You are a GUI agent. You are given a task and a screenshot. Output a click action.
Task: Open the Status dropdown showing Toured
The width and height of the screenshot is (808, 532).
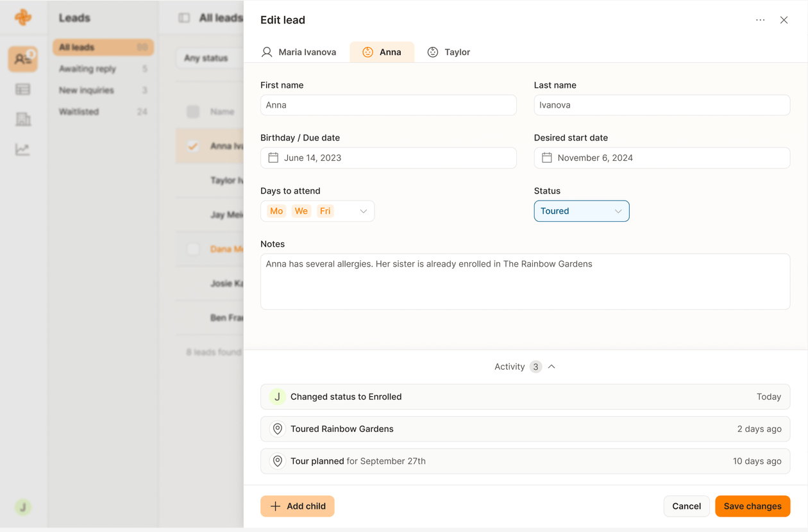(581, 211)
